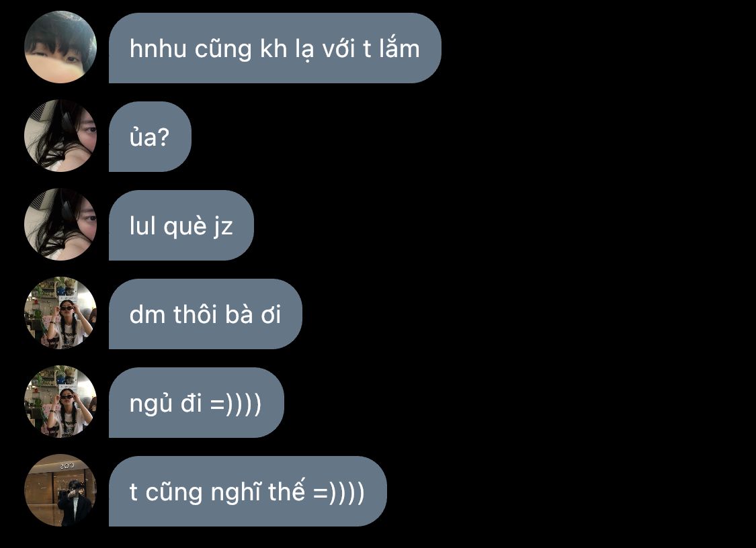Click avatar beside 'lul què jz' message
756x548 pixels.
[x=60, y=224]
